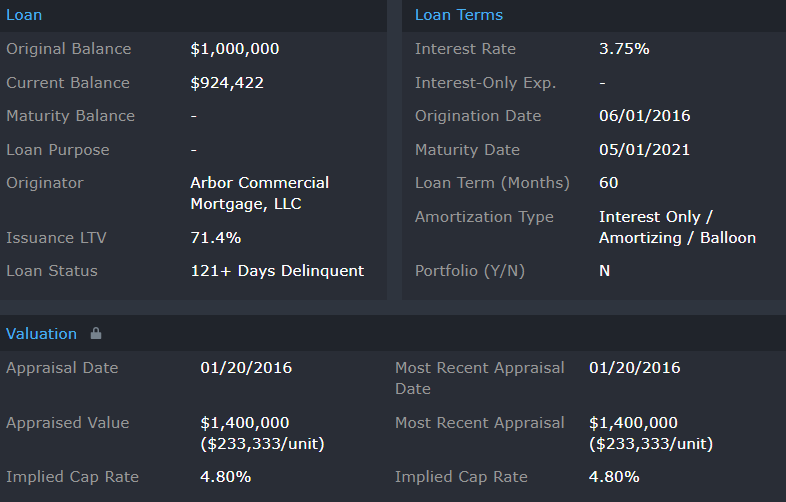The width and height of the screenshot is (786, 502).
Task: Click the Arbor Commercial Mortgage, LLC originator
Action: [259, 193]
